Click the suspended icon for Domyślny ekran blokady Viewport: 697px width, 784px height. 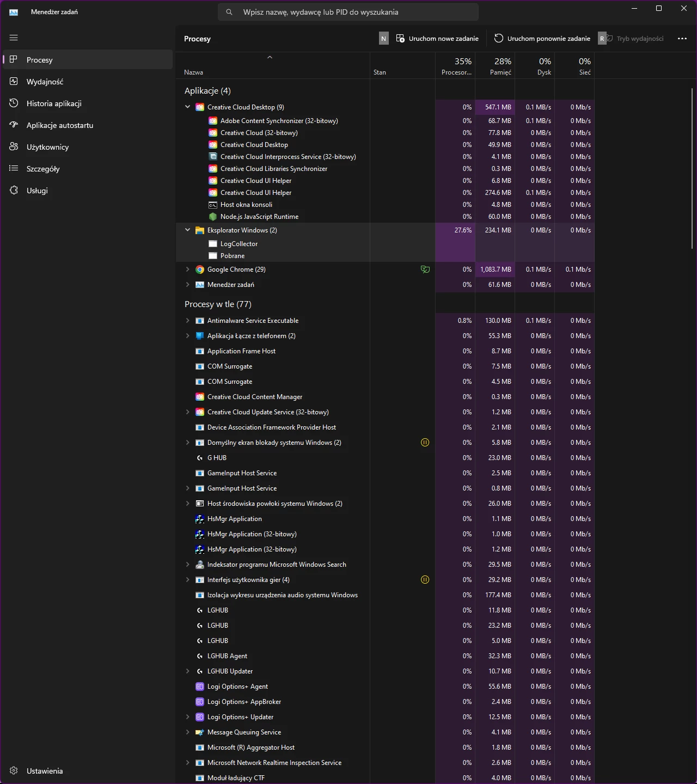(x=425, y=443)
